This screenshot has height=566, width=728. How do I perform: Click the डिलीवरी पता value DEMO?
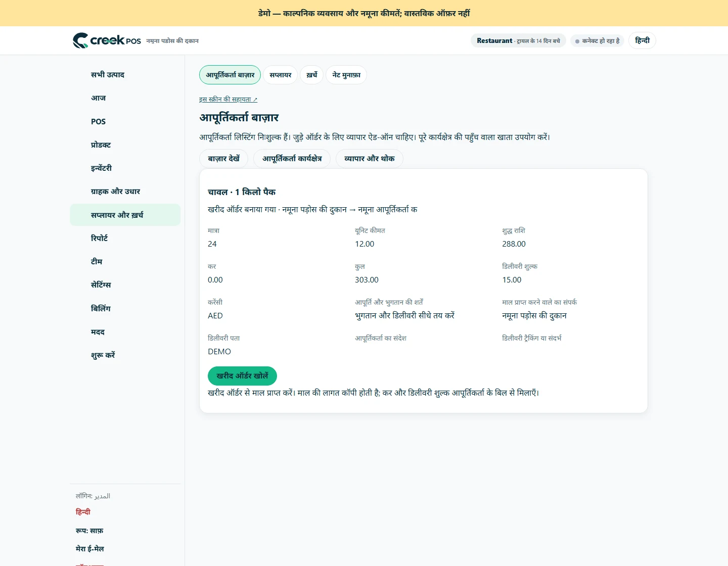[x=219, y=352]
